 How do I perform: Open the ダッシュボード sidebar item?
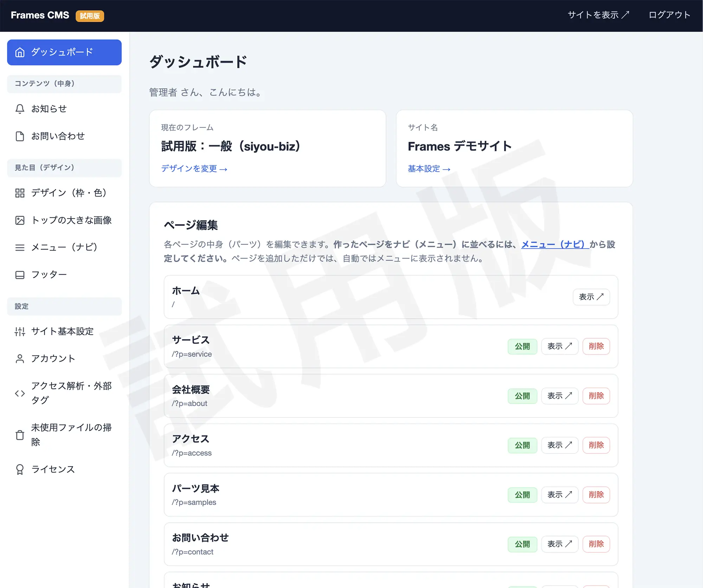[64, 52]
